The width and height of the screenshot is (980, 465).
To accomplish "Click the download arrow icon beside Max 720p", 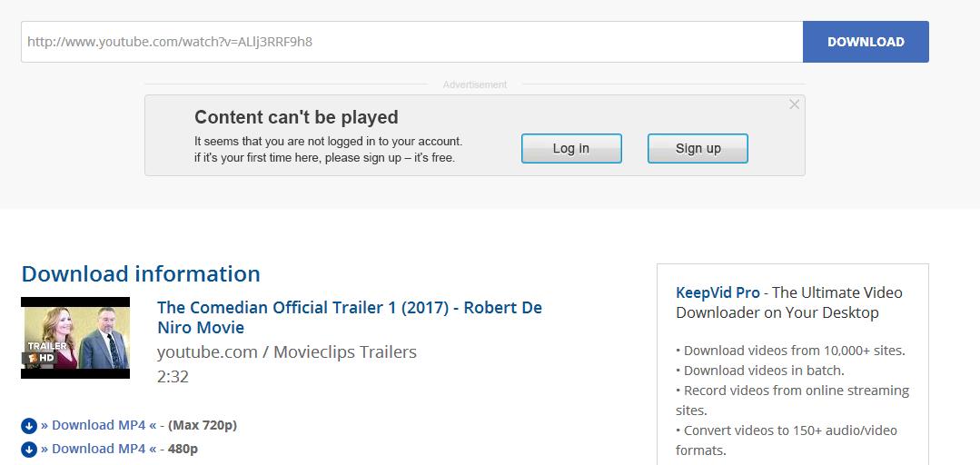I will (x=29, y=426).
